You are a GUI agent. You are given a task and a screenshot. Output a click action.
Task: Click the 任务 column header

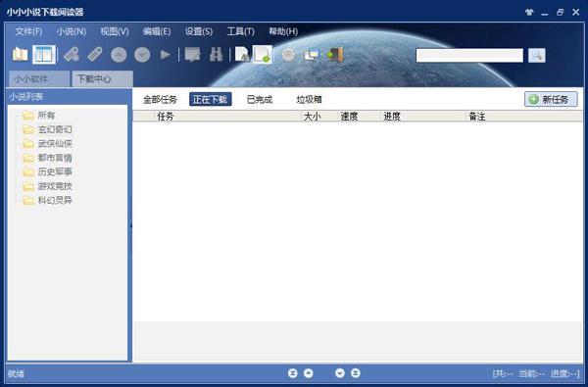click(x=227, y=117)
